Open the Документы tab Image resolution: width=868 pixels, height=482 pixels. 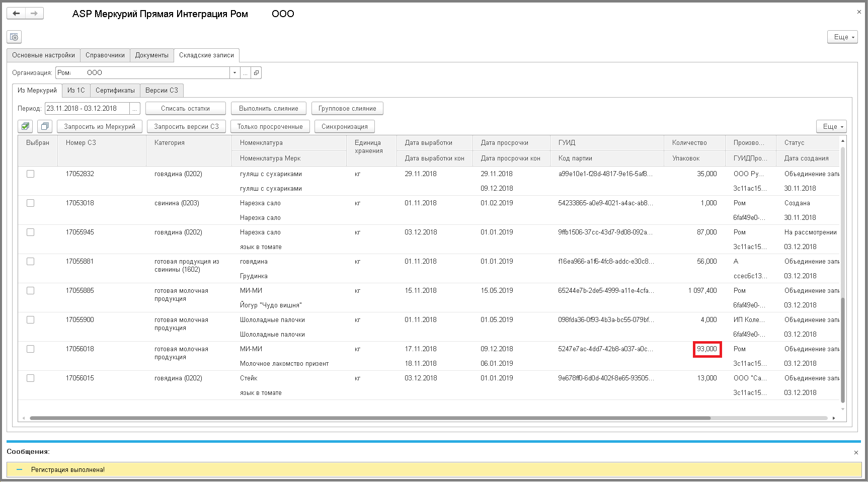[x=152, y=55]
